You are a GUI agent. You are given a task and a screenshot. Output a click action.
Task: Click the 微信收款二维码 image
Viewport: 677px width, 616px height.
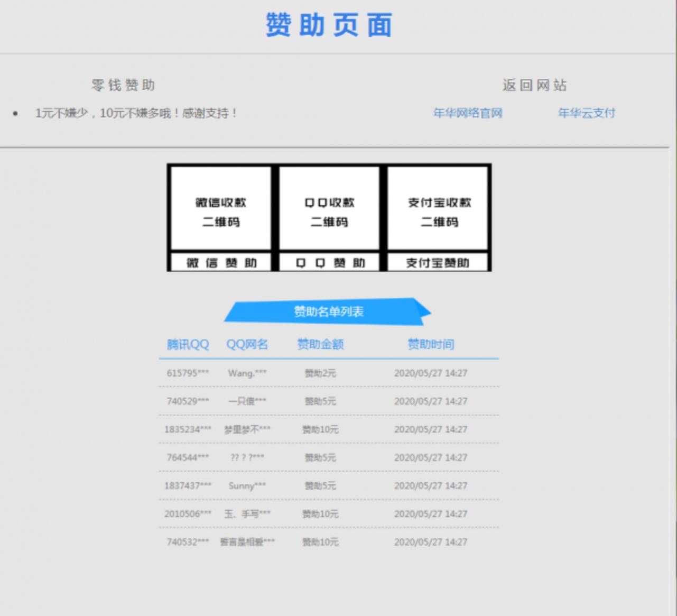pyautogui.click(x=221, y=208)
